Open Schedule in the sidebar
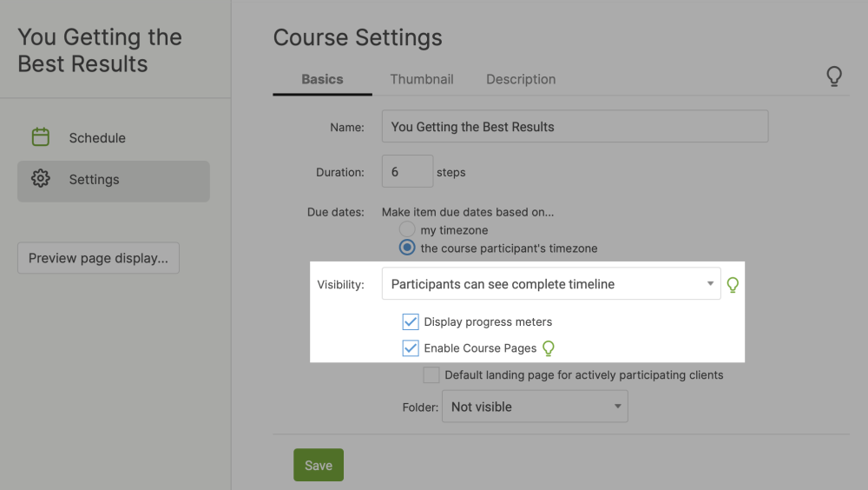The width and height of the screenshot is (868, 490). tap(97, 138)
